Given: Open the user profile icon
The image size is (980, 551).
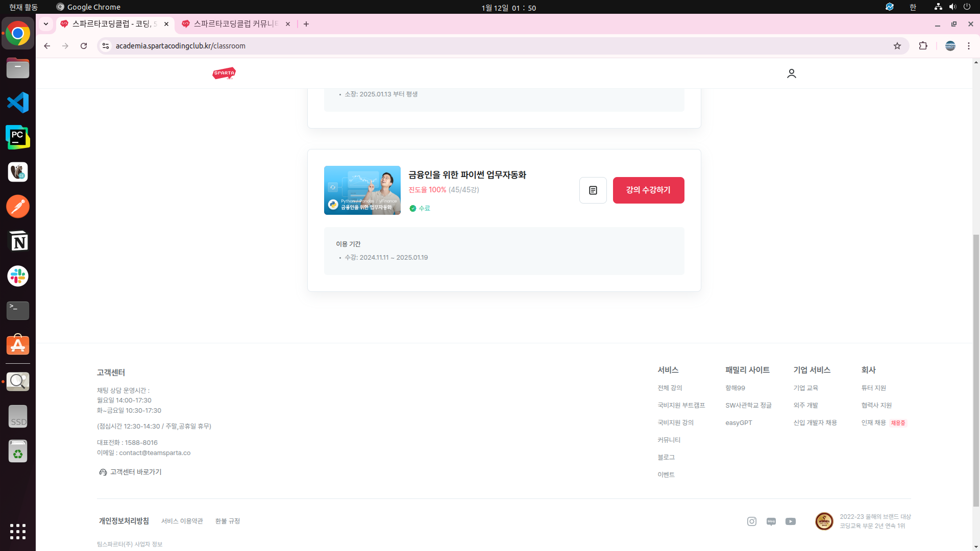Looking at the screenshot, I should pos(792,73).
